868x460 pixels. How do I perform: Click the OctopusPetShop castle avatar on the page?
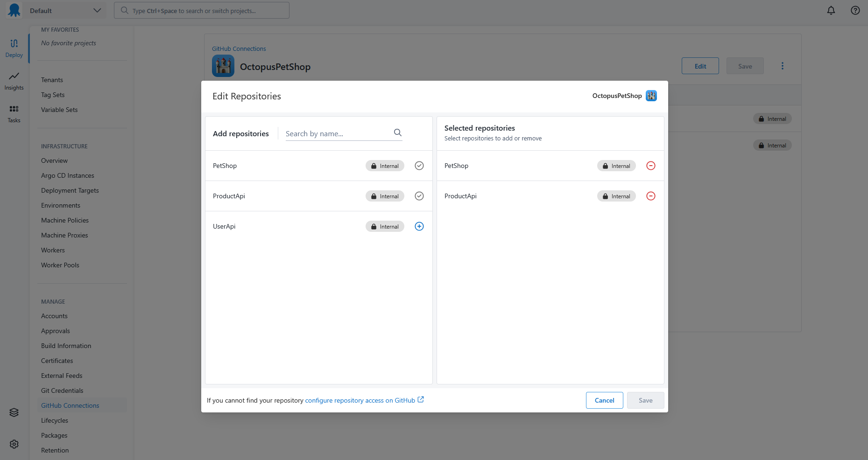tap(223, 66)
